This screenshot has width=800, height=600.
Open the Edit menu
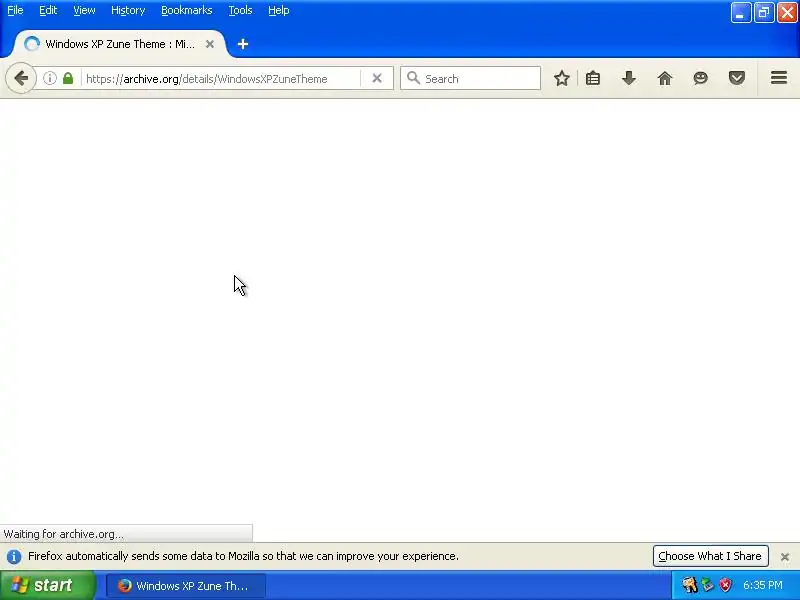point(48,10)
